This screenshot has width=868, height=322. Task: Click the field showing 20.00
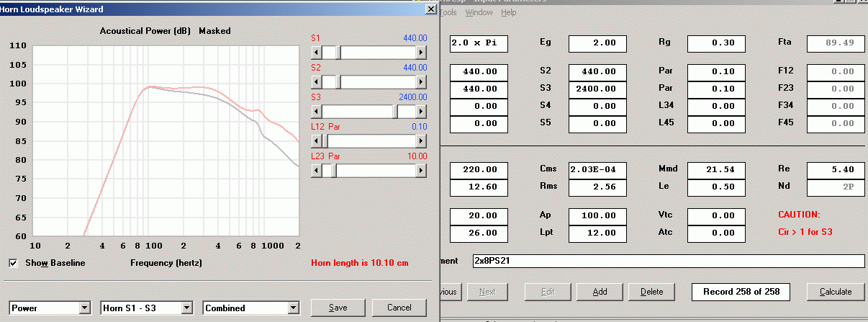coord(479,216)
